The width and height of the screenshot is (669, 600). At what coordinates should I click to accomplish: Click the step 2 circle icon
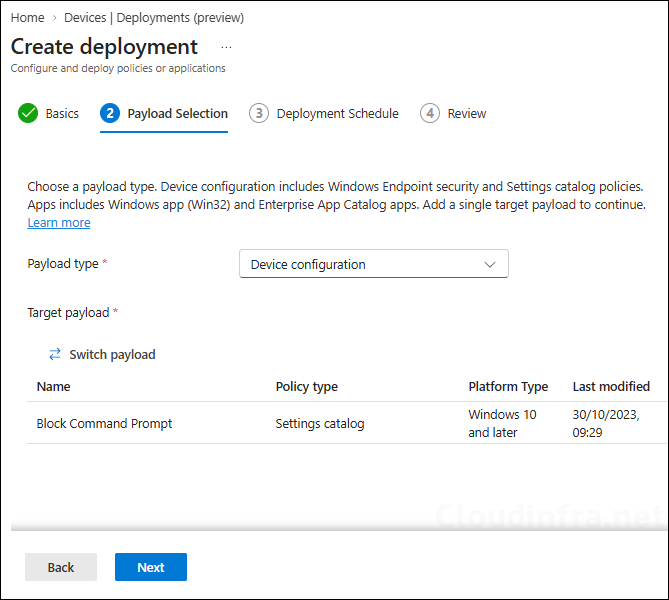click(x=110, y=113)
